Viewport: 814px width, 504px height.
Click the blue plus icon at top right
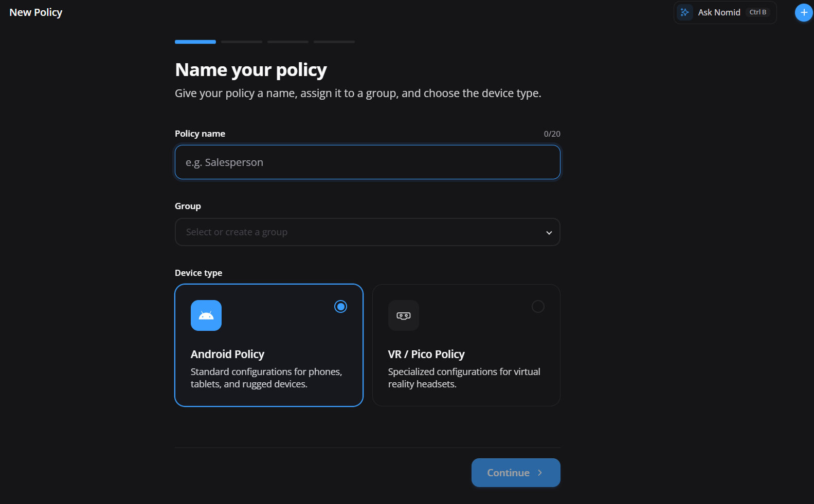804,12
